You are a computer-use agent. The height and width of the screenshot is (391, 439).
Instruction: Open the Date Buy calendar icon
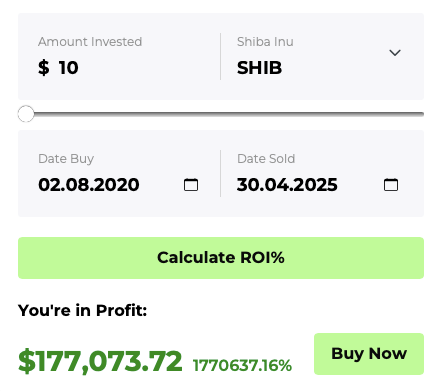tap(191, 185)
